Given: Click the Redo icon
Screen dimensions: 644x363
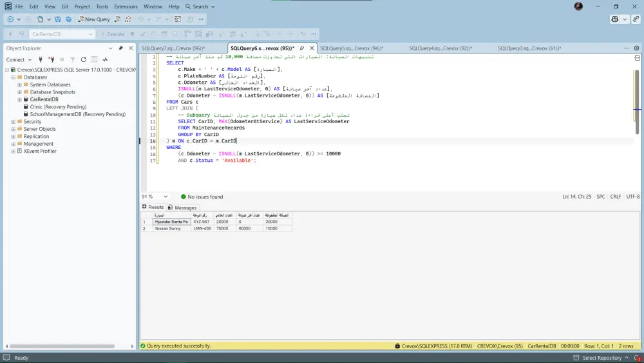Looking at the screenshot, I should (158, 19).
